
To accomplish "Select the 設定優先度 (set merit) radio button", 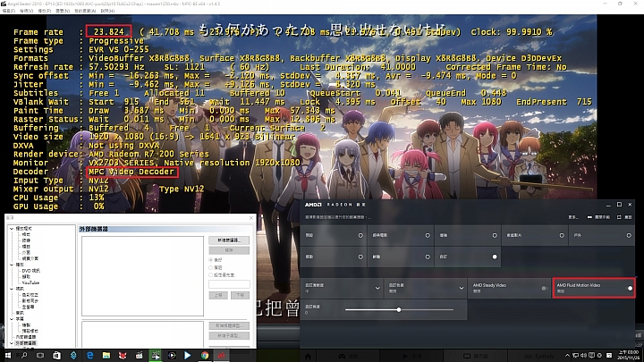I will [x=211, y=275].
